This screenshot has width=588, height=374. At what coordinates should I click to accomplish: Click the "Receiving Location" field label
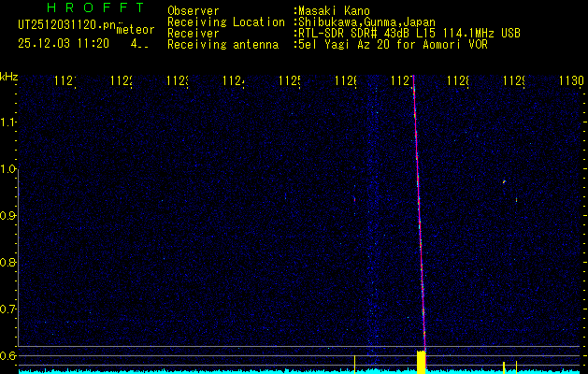(226, 22)
